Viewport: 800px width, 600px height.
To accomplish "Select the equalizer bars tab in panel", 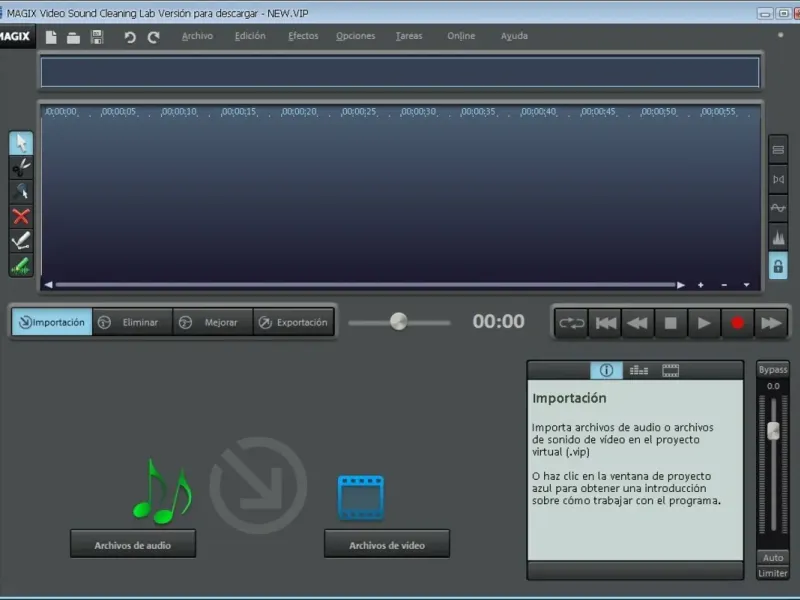I will (x=638, y=370).
